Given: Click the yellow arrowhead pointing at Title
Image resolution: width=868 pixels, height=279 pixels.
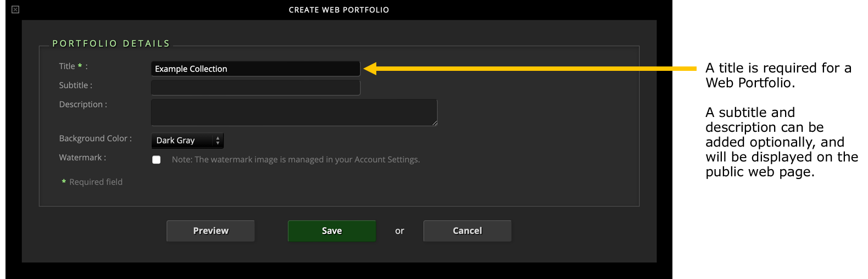Looking at the screenshot, I should (370, 69).
